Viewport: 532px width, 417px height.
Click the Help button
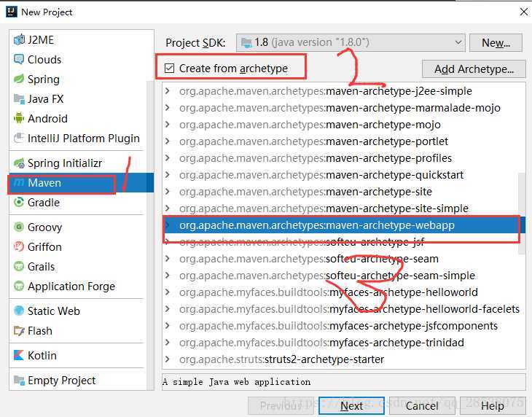click(x=493, y=406)
